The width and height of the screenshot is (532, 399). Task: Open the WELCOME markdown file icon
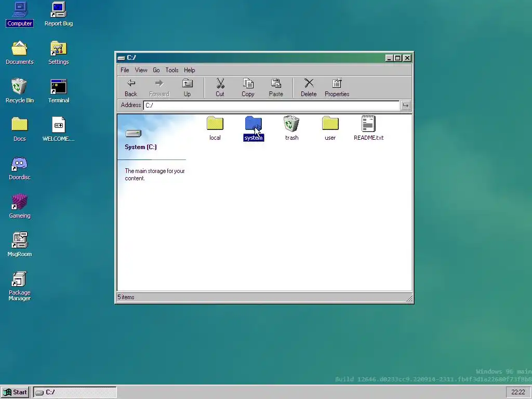coord(59,129)
